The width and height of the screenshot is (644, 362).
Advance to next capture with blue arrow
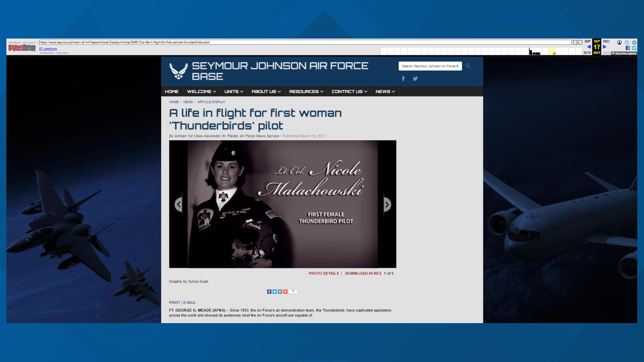(605, 47)
